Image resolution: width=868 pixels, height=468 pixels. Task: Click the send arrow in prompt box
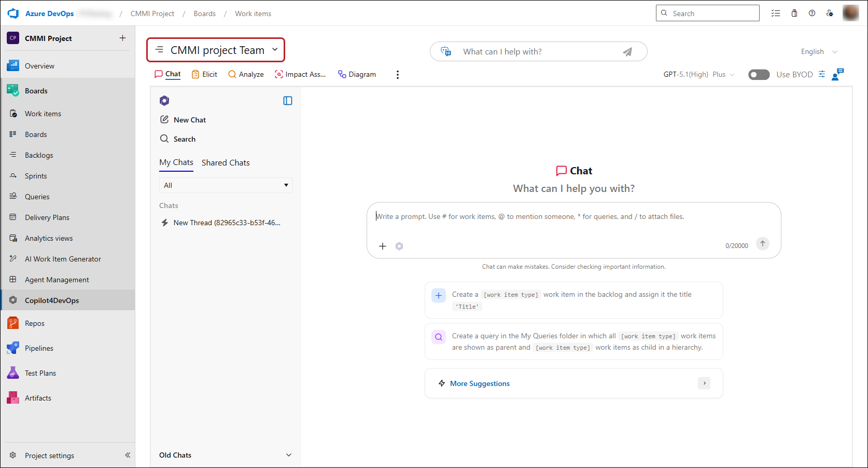coord(762,244)
